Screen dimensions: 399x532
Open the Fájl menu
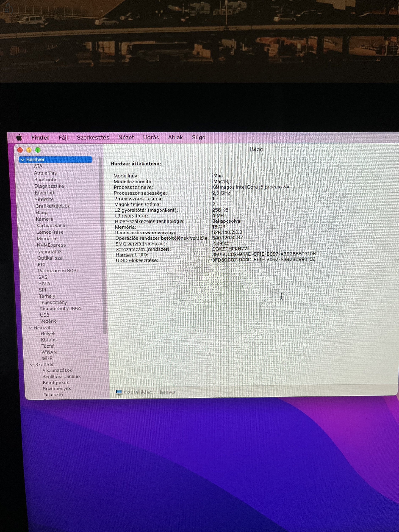[x=63, y=138]
